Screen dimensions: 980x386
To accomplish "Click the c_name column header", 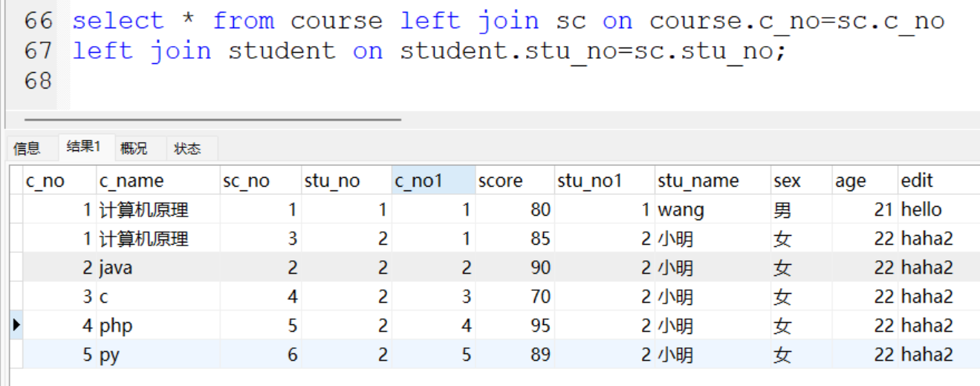I will (x=131, y=181).
